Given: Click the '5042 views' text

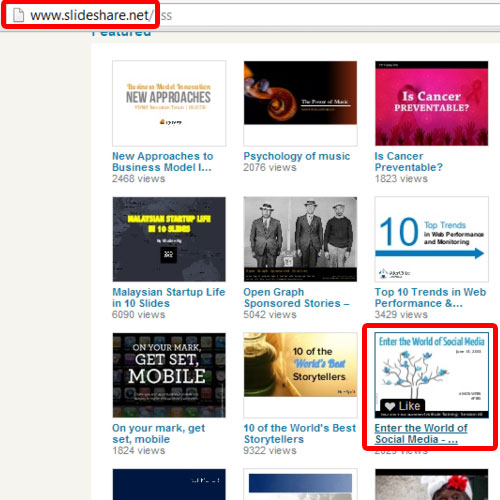Looking at the screenshot, I should (x=270, y=315).
